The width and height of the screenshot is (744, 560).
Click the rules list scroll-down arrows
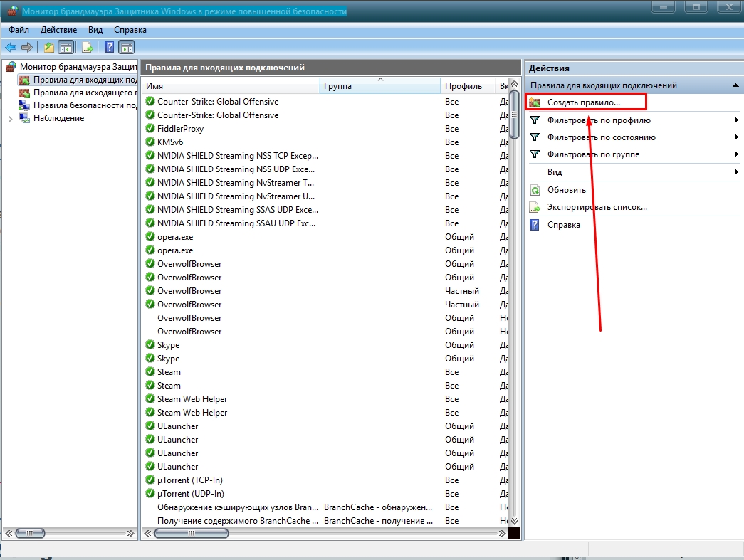click(514, 521)
